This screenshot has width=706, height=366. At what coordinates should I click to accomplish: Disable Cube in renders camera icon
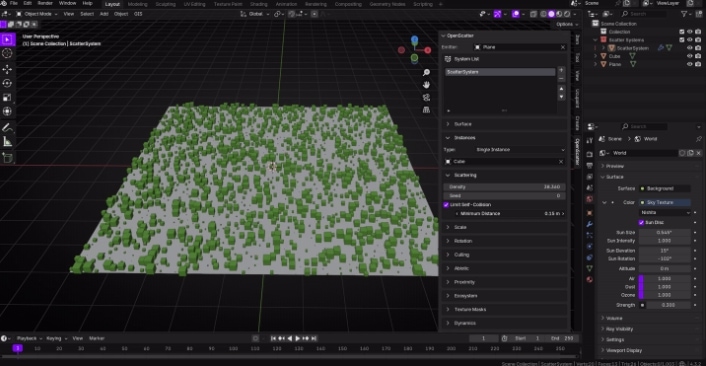[x=698, y=56]
